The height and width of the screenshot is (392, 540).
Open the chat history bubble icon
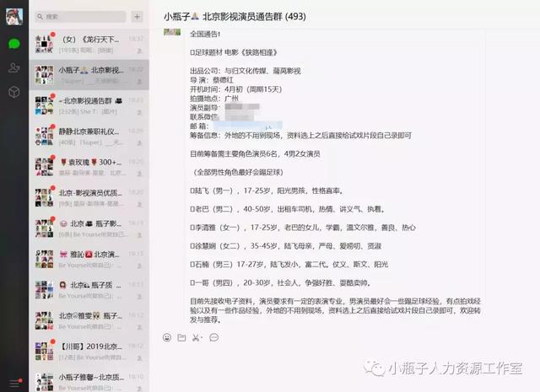(213, 337)
